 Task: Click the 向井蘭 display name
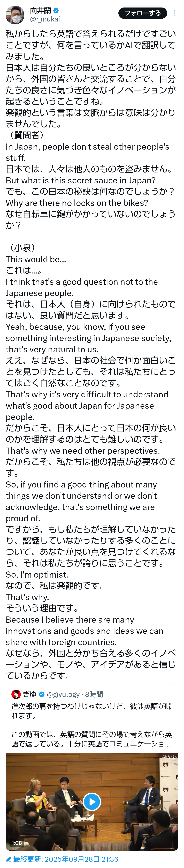click(40, 10)
